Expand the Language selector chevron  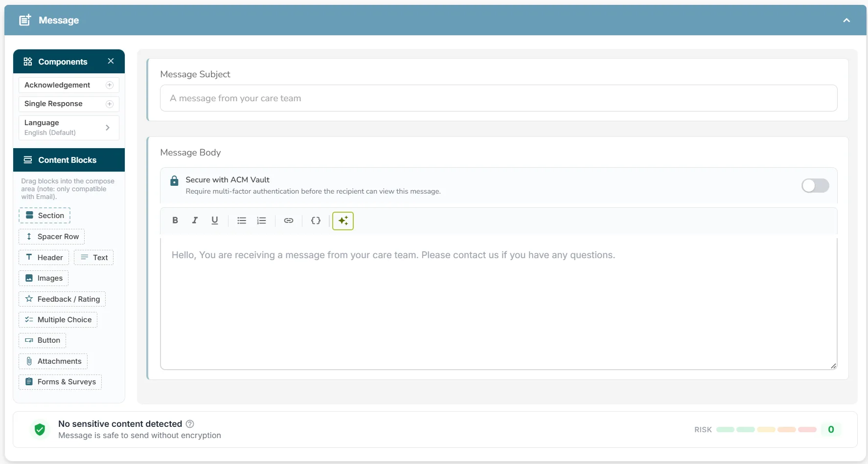coord(108,128)
